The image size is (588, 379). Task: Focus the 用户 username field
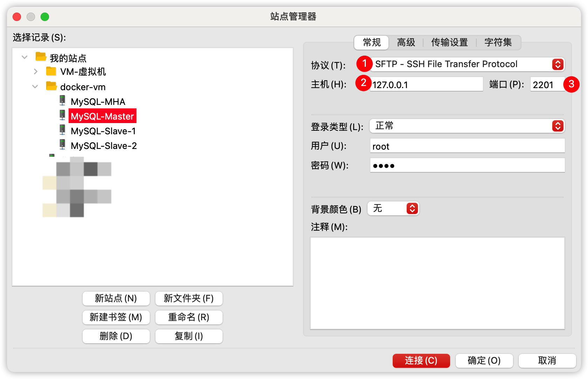467,146
